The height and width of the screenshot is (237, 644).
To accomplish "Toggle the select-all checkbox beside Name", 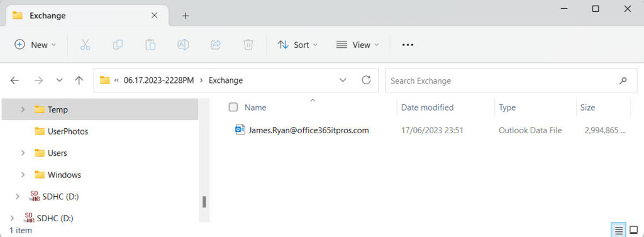I will [x=233, y=107].
